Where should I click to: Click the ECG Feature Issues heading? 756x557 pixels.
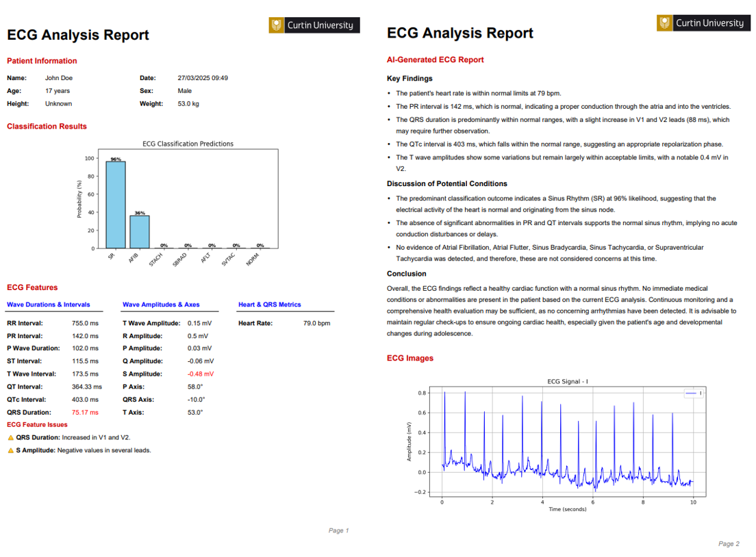[x=37, y=424]
